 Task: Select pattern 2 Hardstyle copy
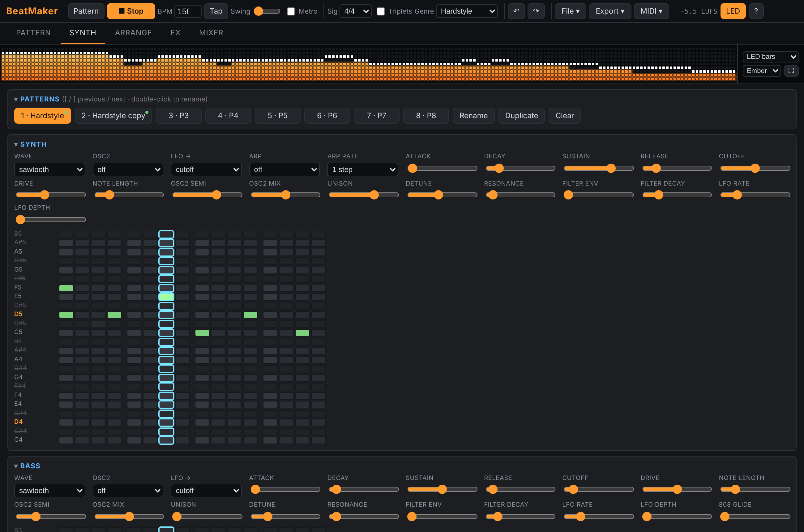[113, 116]
